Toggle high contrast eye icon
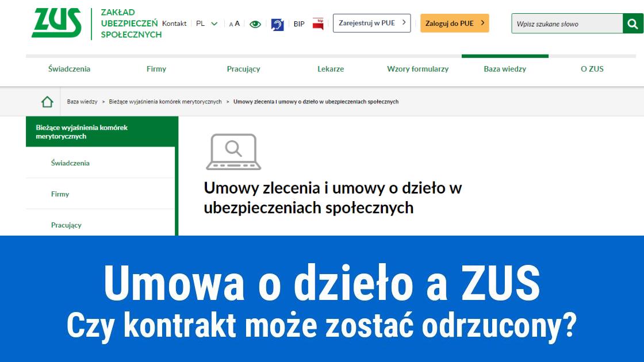This screenshot has width=644, height=362. tap(255, 24)
